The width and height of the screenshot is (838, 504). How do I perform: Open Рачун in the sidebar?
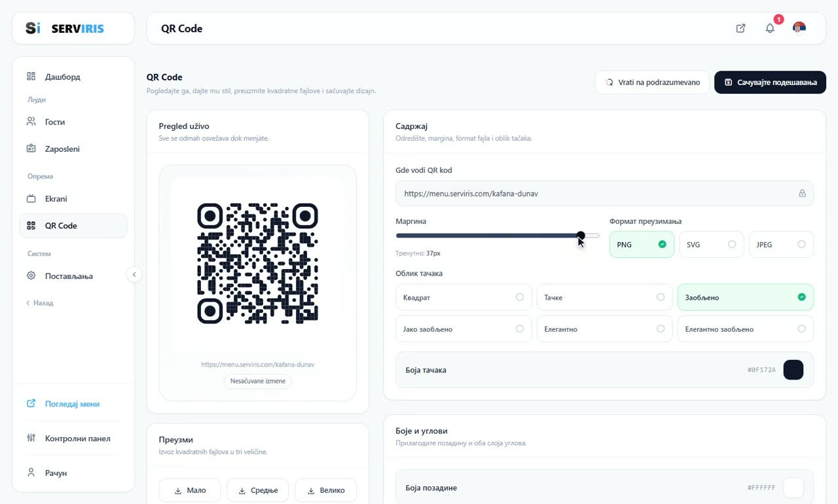coord(73,473)
